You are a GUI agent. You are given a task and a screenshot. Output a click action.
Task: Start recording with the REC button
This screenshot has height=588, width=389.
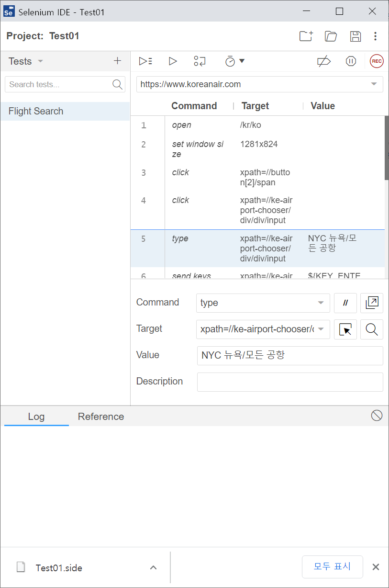(377, 61)
